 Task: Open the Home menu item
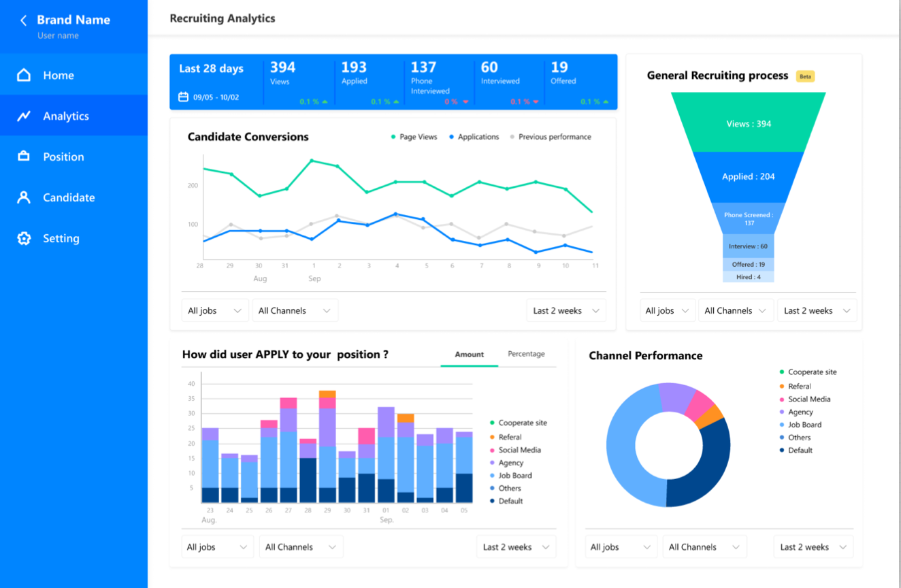click(x=73, y=75)
